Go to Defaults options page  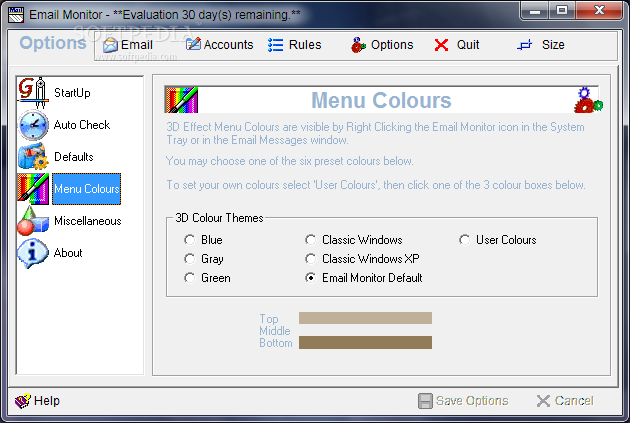point(74,157)
